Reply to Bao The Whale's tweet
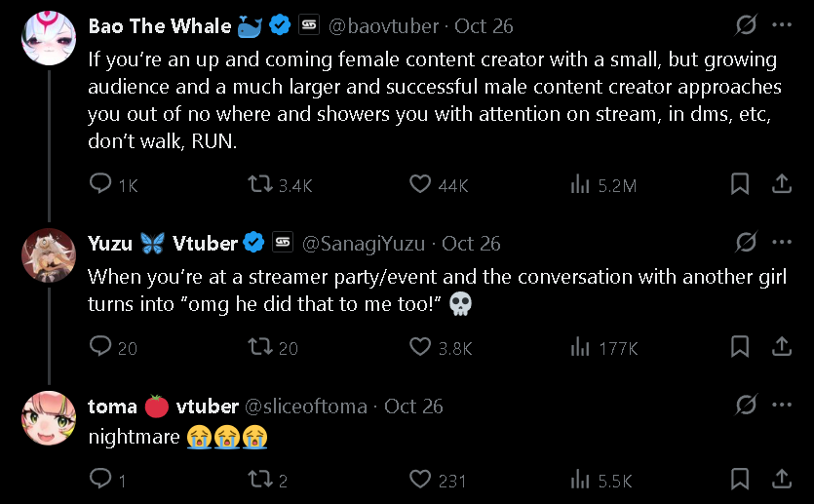Image resolution: width=814 pixels, height=504 pixels. [100, 185]
